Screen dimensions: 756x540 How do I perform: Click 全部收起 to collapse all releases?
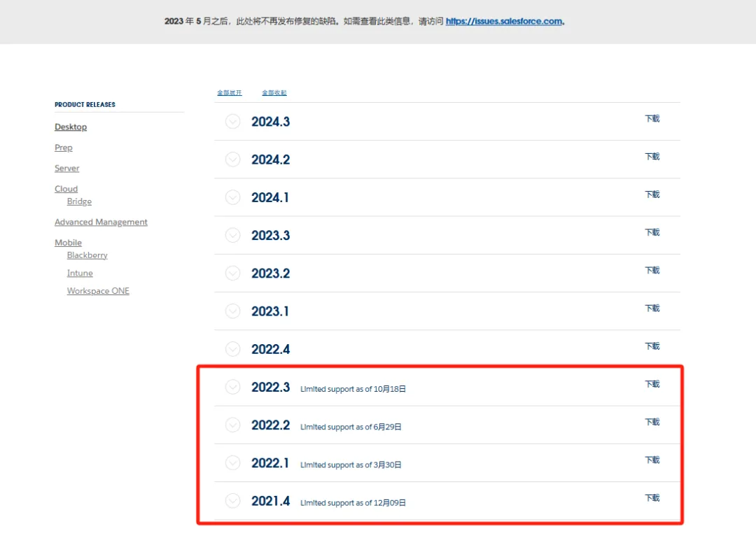[274, 93]
